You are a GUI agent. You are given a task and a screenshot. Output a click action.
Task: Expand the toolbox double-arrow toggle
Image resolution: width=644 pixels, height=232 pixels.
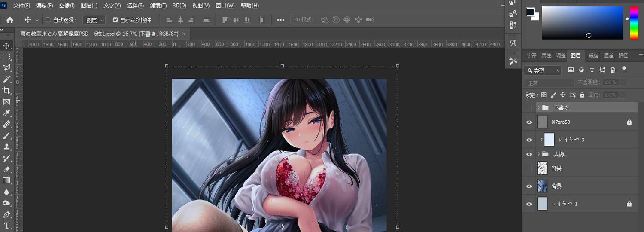pos(2,30)
